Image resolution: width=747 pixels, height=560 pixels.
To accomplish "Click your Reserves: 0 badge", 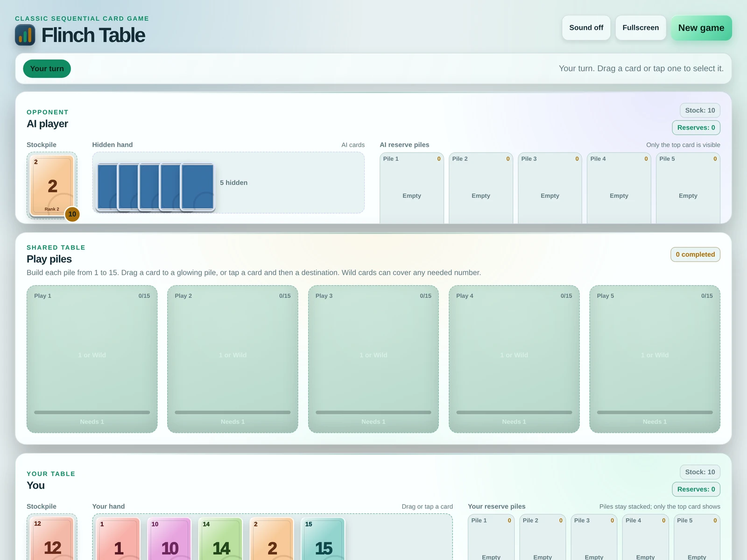I will (x=696, y=489).
